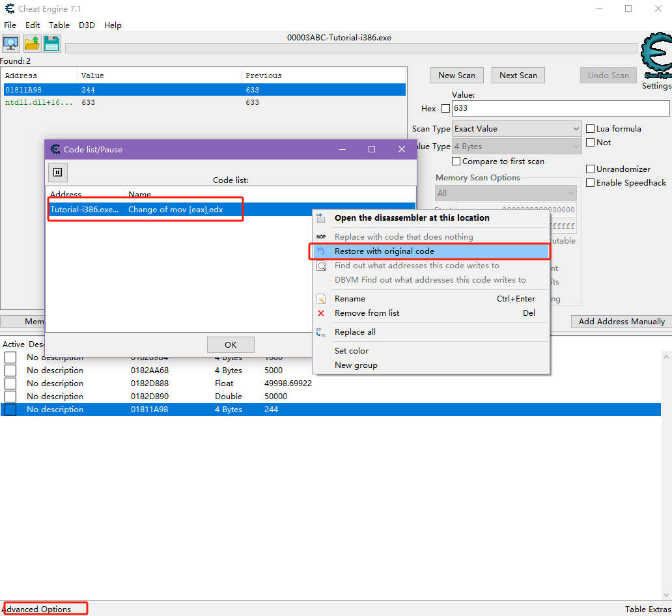The height and width of the screenshot is (616, 672).
Task: Click the Cheat Engine logo above Settings
Action: (656, 55)
